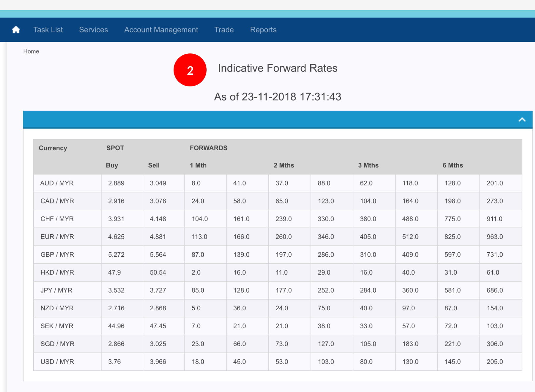
Task: Open the Reports menu
Action: tap(263, 30)
